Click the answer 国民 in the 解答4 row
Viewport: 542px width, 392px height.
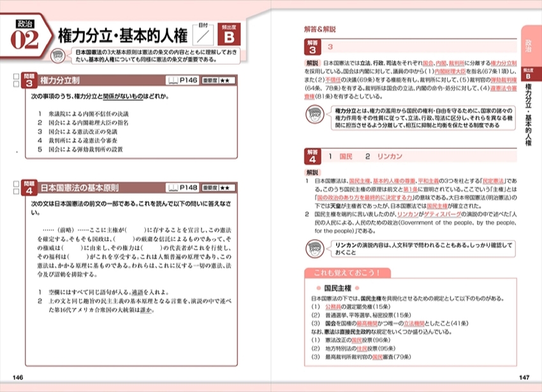click(346, 157)
